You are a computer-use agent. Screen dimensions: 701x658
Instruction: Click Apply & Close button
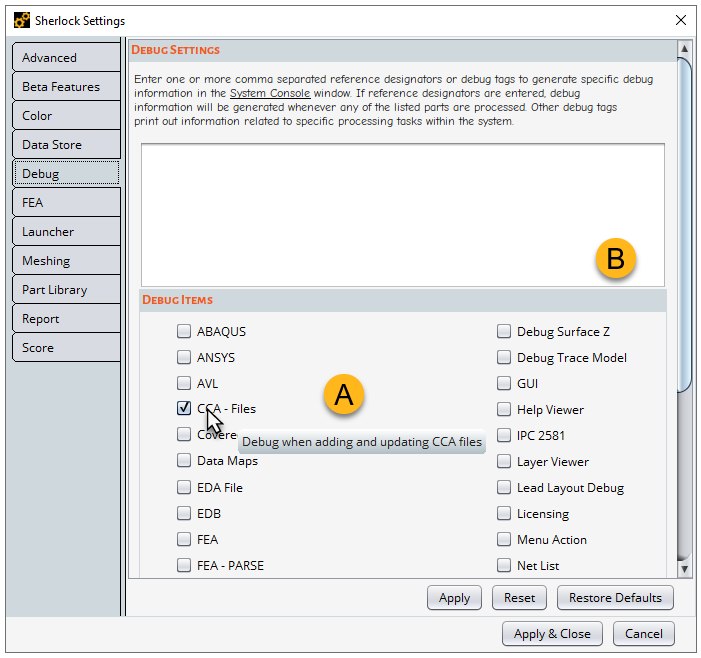(552, 633)
